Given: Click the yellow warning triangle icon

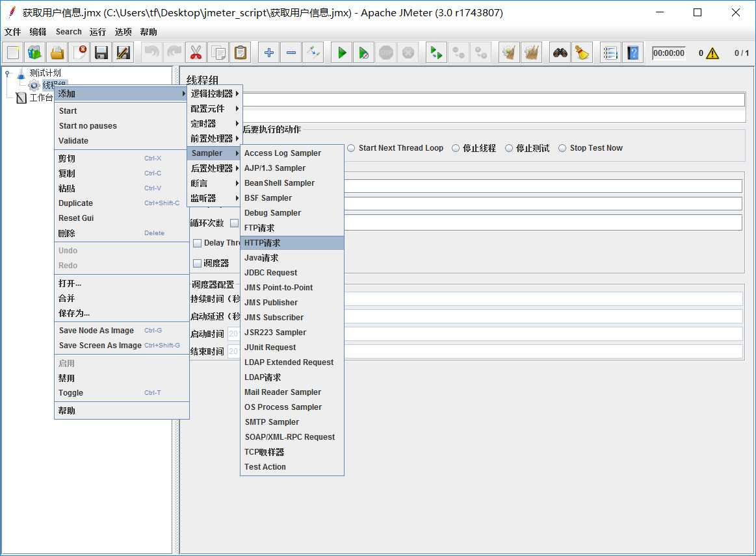Looking at the screenshot, I should [712, 53].
